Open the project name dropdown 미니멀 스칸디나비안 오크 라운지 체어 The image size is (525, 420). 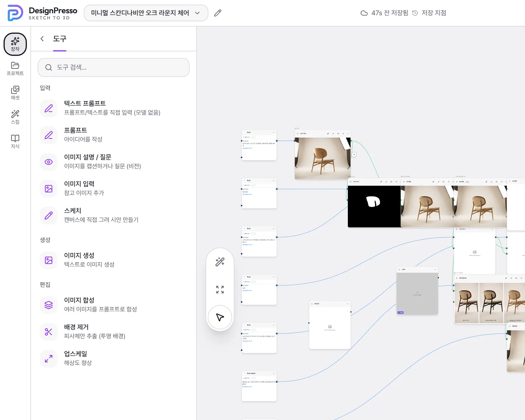point(146,13)
